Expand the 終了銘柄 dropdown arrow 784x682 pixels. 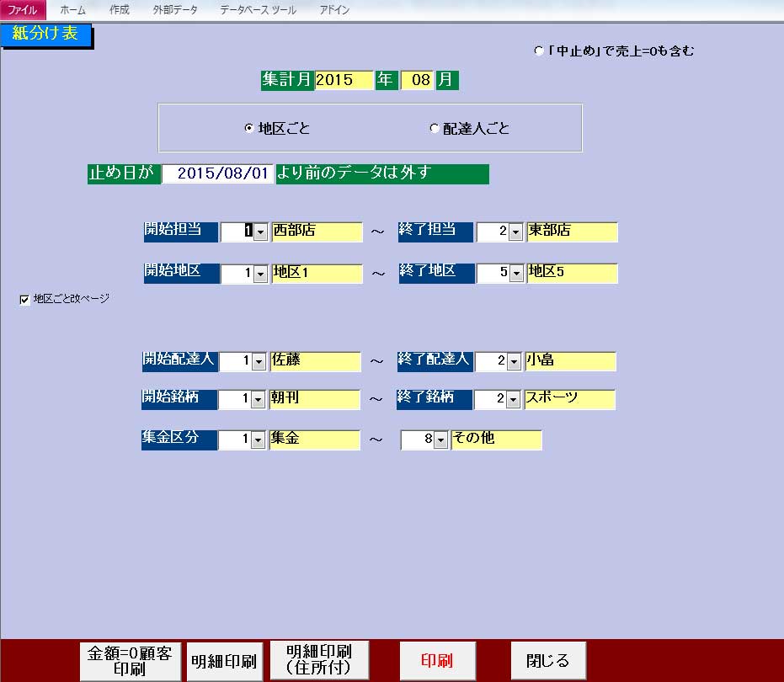coord(513,399)
